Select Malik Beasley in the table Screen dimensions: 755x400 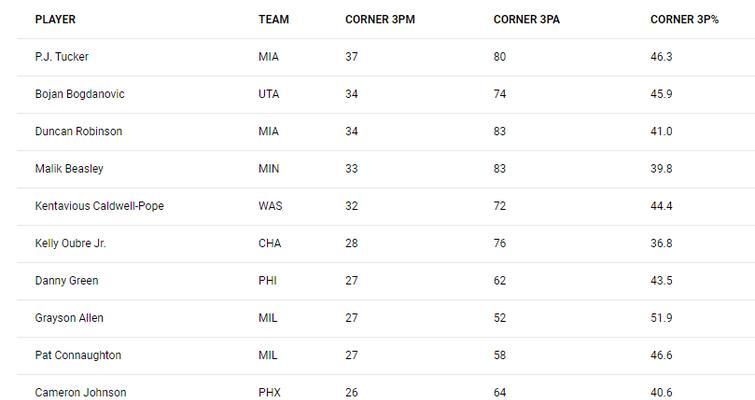(69, 168)
